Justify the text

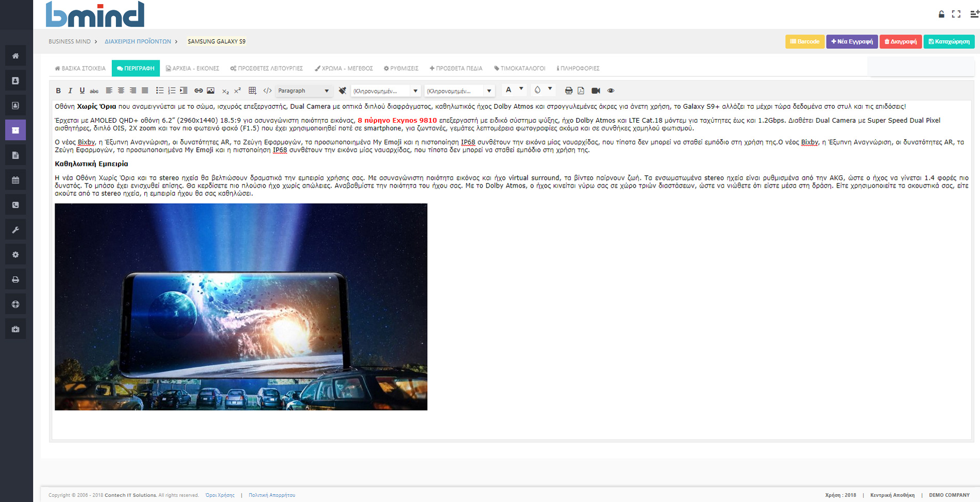click(145, 91)
